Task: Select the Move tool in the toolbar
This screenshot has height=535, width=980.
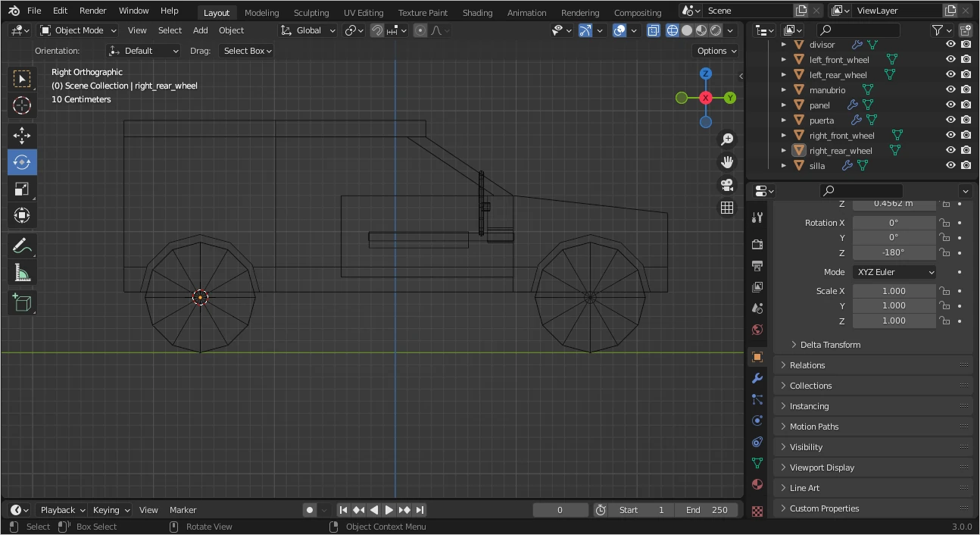Action: [x=22, y=135]
